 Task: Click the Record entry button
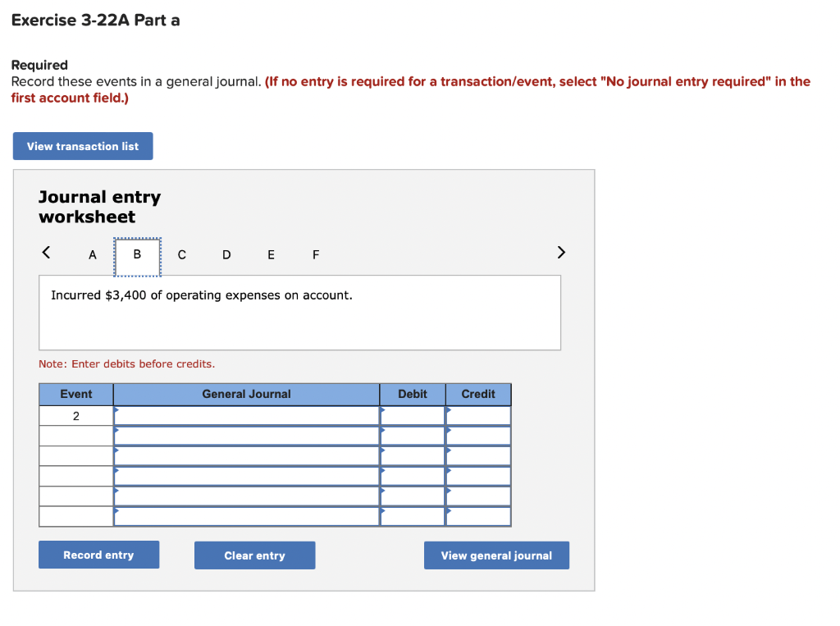click(x=98, y=555)
